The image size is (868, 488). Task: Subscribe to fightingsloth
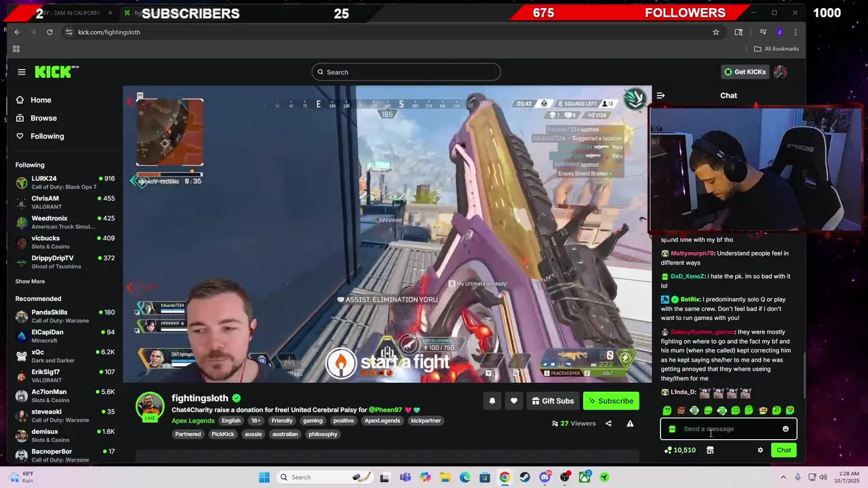610,401
